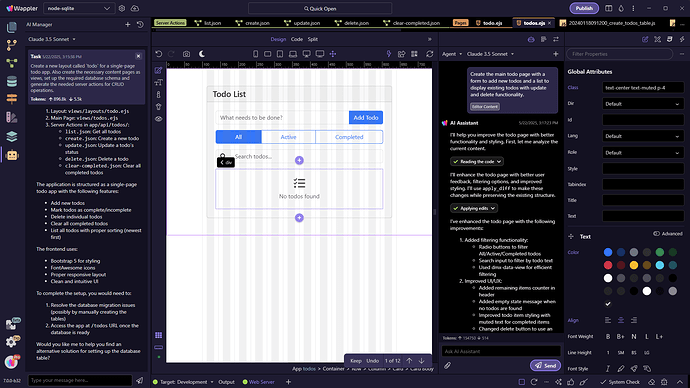
Task: Select the AI Manager robot sidebar icon
Action: [12, 155]
